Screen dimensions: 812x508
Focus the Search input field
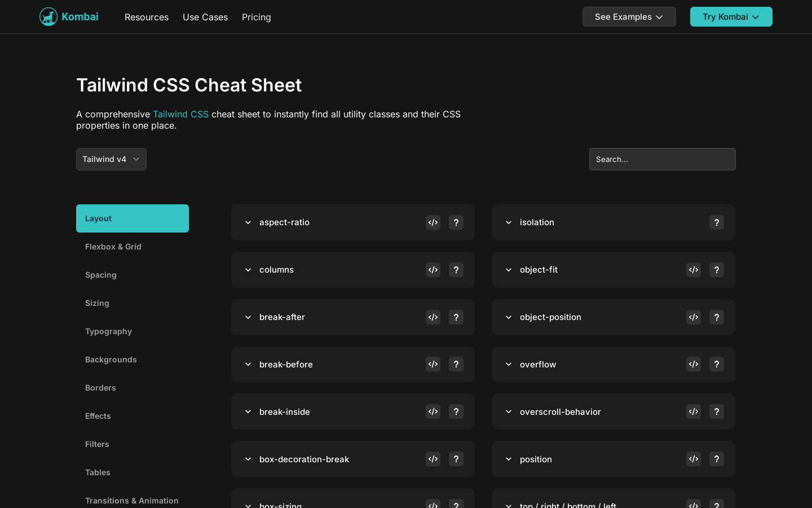tap(662, 159)
